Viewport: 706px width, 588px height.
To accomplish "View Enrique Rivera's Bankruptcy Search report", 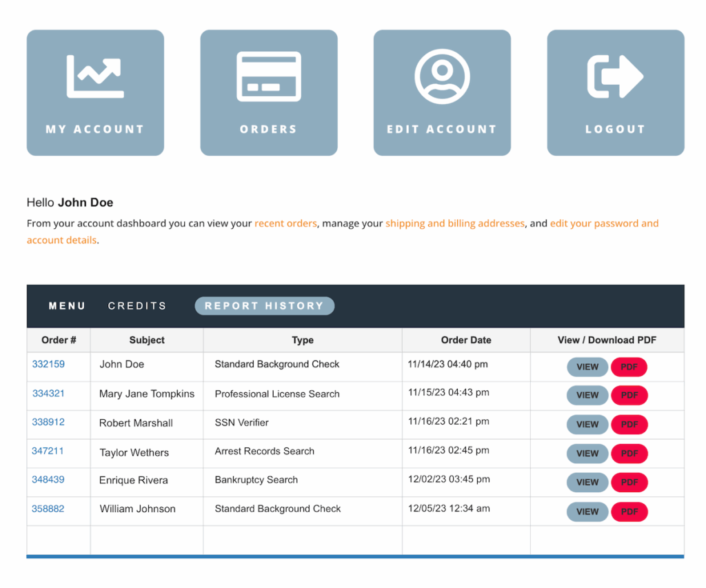I will click(x=587, y=483).
